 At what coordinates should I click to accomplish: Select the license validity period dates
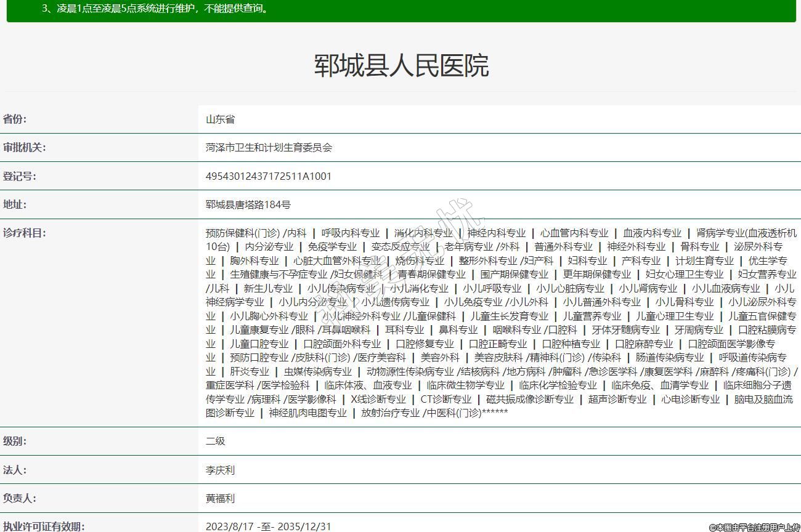[268, 526]
